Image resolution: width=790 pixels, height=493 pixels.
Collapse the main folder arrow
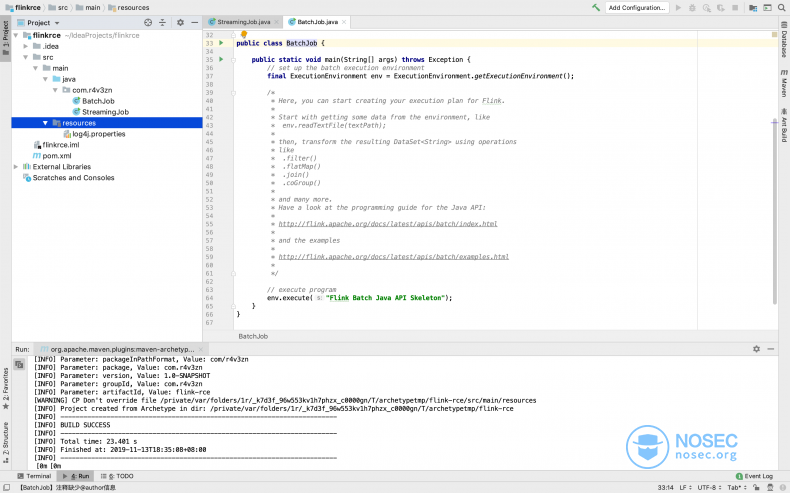35,68
